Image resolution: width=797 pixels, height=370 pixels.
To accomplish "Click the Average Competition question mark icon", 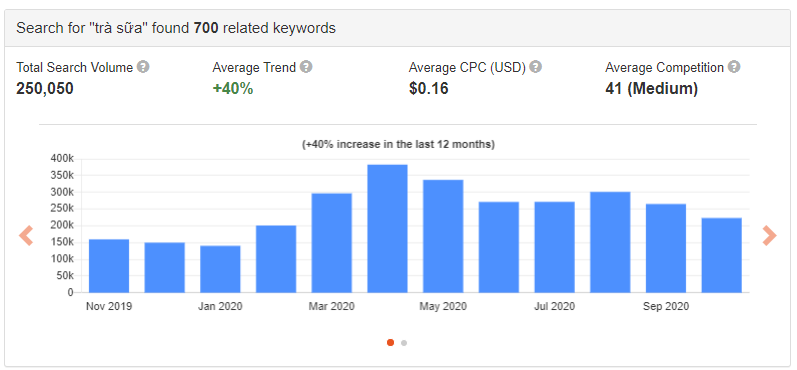I will [734, 67].
